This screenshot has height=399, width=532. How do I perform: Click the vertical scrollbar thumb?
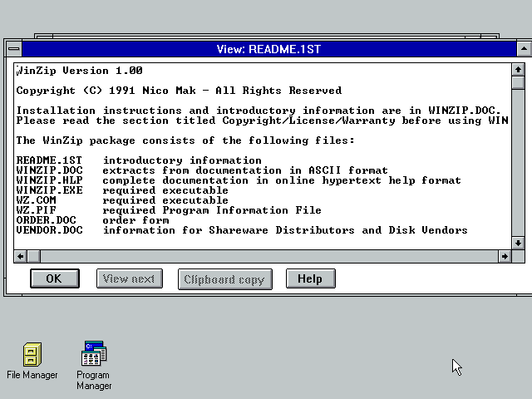(518, 82)
